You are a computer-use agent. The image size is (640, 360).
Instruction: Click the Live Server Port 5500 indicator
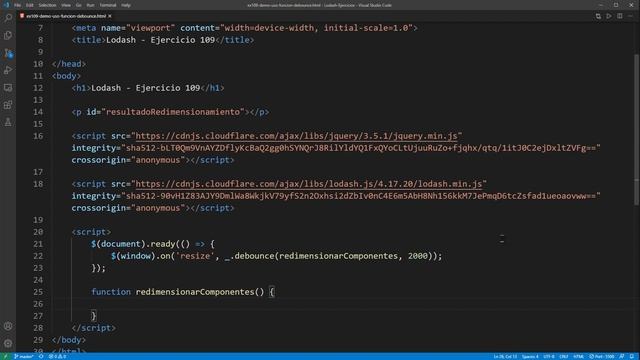pyautogui.click(x=602, y=356)
